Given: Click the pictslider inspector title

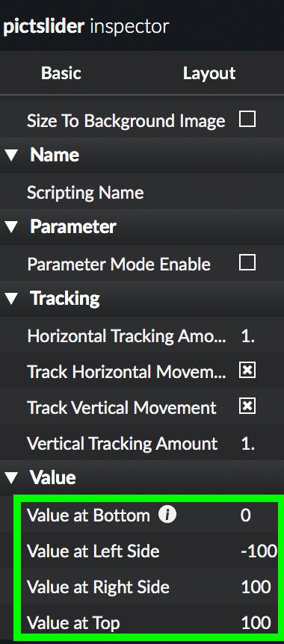Looking at the screenshot, I should click(x=85, y=27).
